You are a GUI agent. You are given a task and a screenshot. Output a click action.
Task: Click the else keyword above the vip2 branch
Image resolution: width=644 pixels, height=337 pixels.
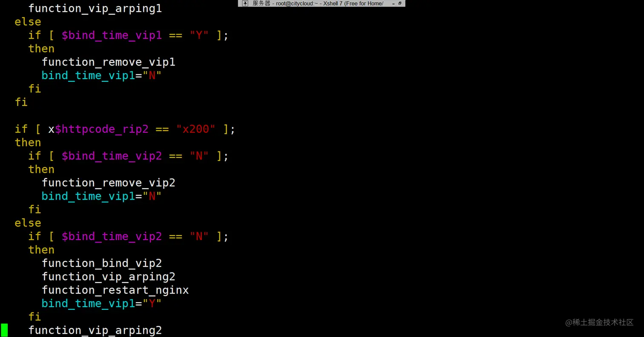[x=28, y=223]
